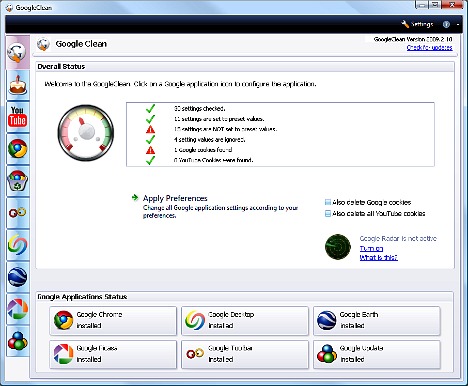Open the Google Toolbar installed status button

point(245,354)
